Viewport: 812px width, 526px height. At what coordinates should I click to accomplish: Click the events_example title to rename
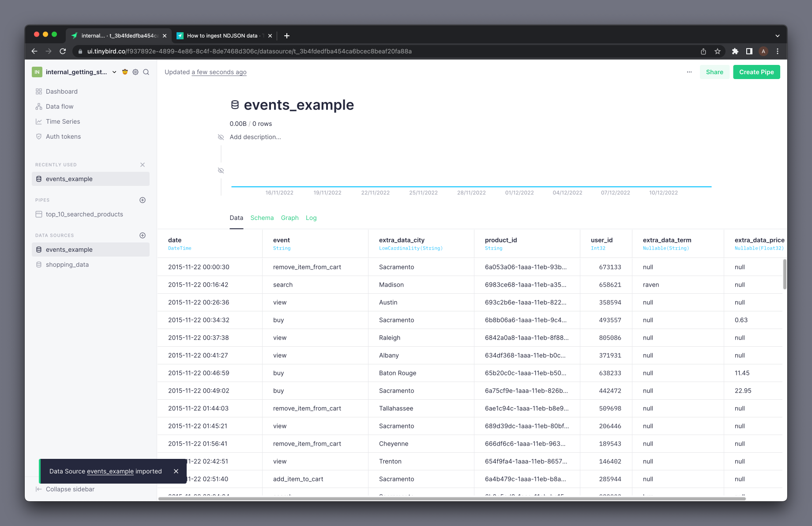pos(299,105)
